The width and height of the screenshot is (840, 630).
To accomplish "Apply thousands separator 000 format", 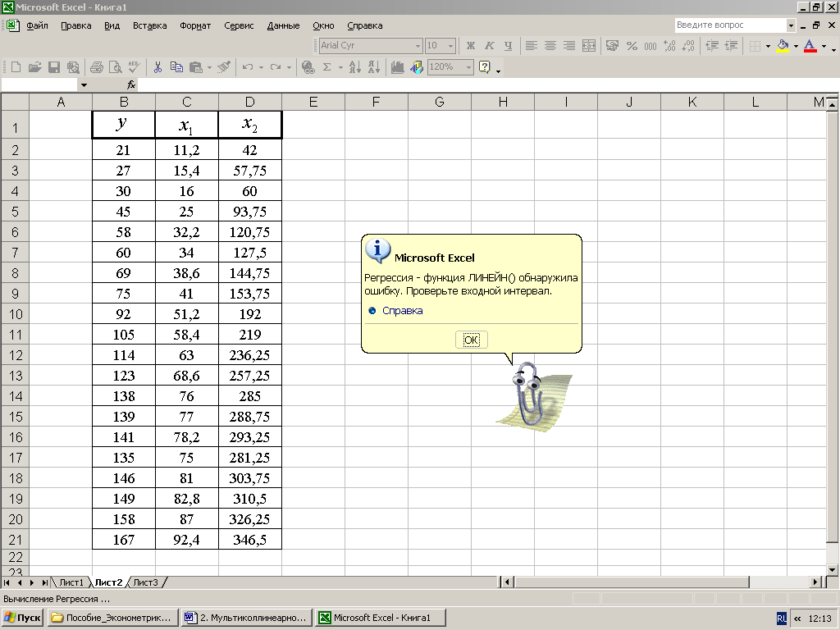I will tap(651, 46).
